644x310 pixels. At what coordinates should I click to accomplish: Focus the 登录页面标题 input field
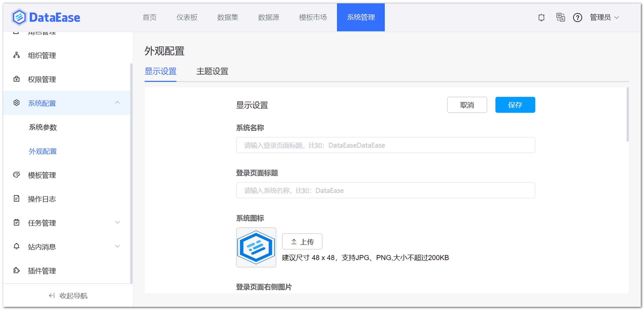tap(385, 191)
